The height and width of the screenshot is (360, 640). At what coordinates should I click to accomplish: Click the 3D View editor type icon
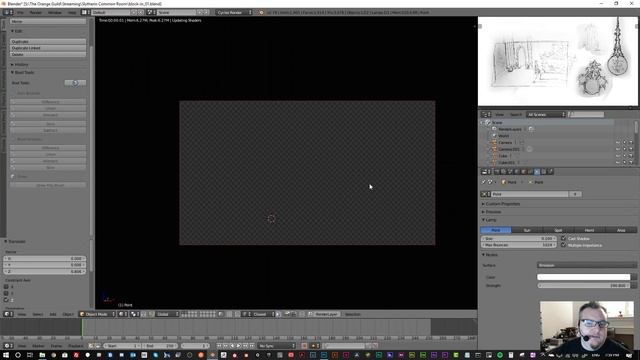8,314
